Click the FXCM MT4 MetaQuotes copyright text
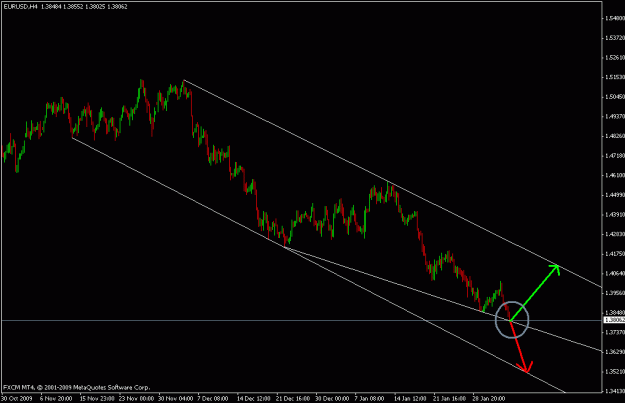625x403 pixels. click(77, 387)
